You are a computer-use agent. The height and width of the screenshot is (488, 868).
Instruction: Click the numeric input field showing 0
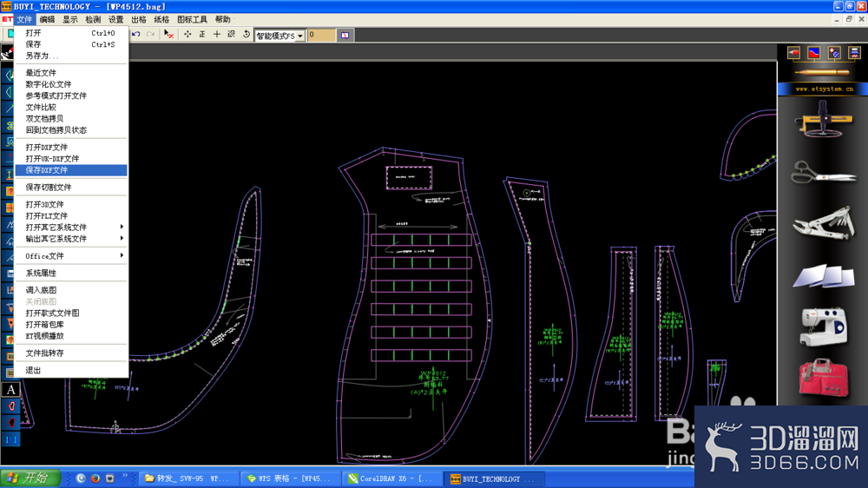tap(321, 35)
